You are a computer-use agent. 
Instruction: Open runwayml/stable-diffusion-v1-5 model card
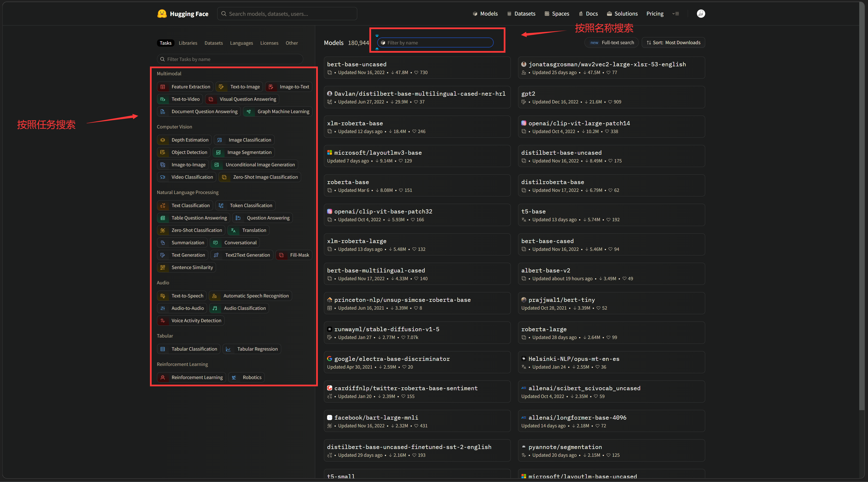click(x=417, y=333)
